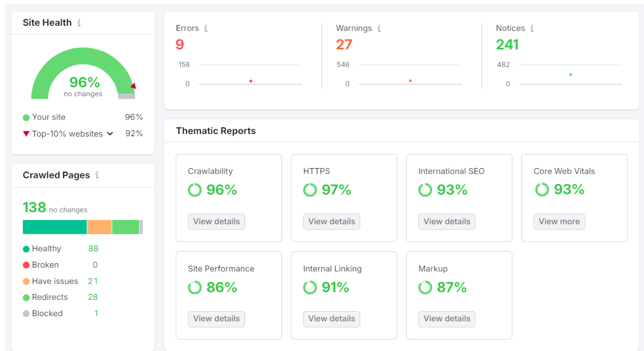Click the info icon beside Site Health
This screenshot has height=351, width=644.
(79, 23)
